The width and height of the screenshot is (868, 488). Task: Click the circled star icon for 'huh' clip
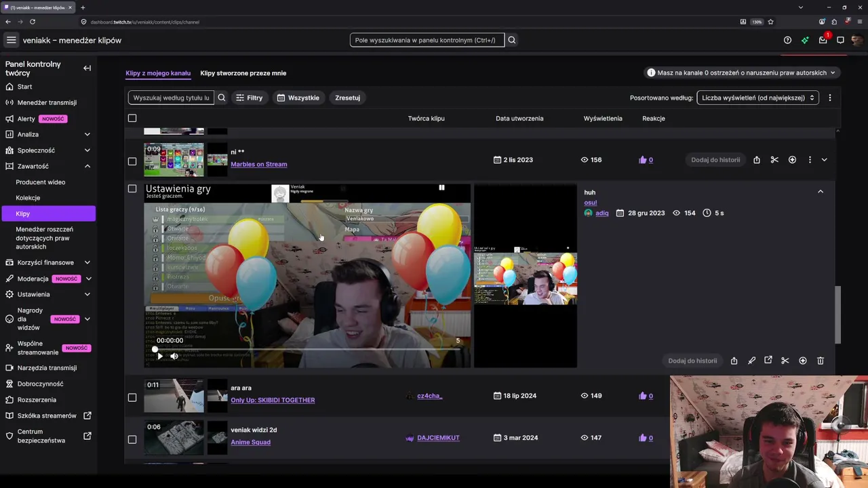(803, 361)
